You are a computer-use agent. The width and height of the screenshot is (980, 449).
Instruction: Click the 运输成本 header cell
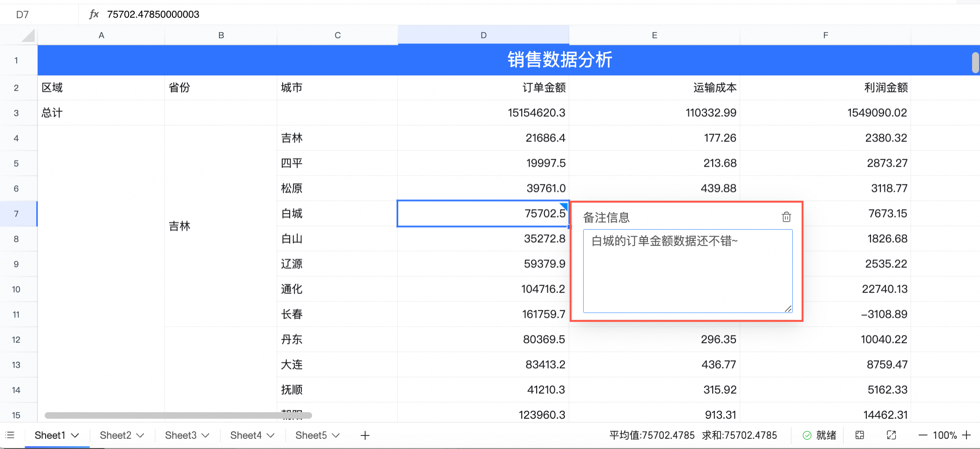pyautogui.click(x=654, y=88)
